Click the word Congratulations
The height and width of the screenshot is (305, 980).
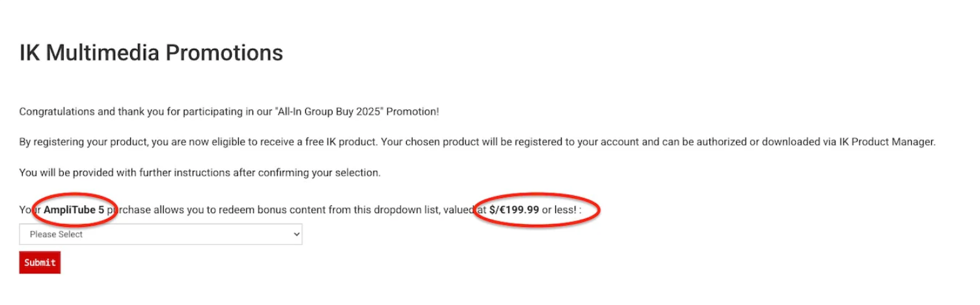(57, 111)
